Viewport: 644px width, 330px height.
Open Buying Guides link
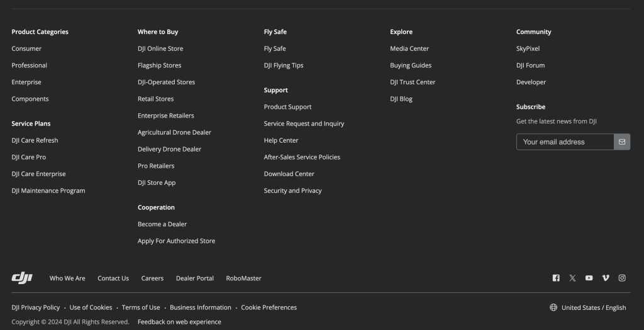tap(411, 65)
